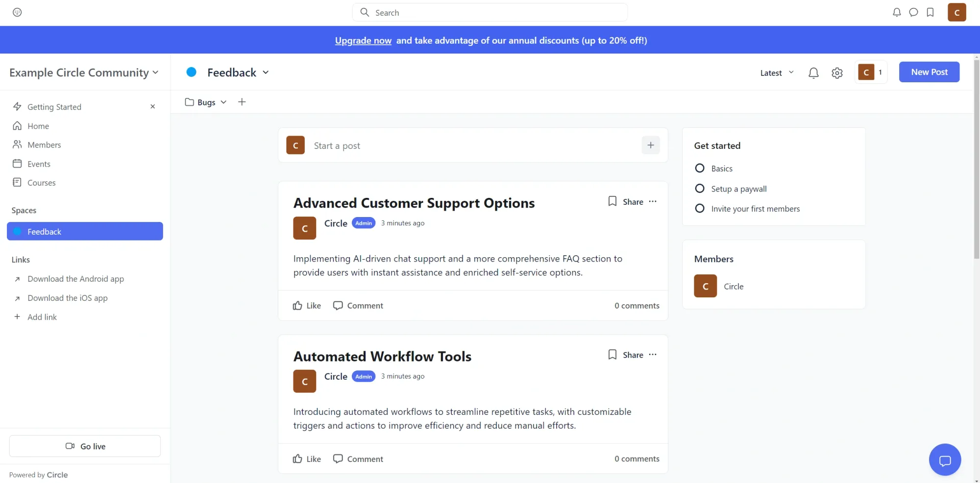Open the new post plus icon beside Start a post

(650, 145)
